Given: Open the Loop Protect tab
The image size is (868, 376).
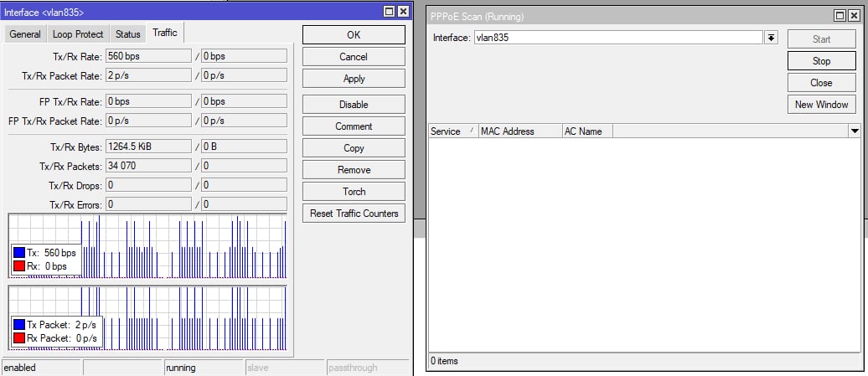Looking at the screenshot, I should [78, 34].
